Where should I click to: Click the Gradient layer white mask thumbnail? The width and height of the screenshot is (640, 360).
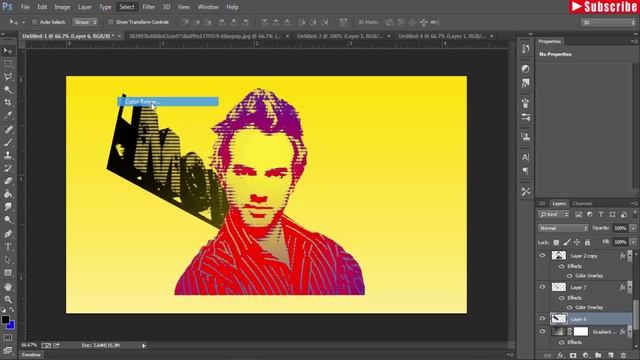(581, 331)
